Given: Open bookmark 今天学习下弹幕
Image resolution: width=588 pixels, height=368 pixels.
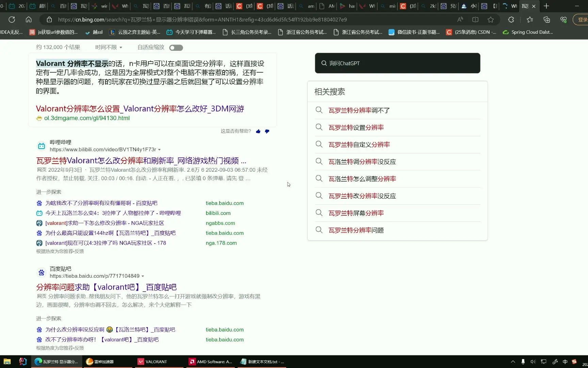Looking at the screenshot, I should point(191,32).
